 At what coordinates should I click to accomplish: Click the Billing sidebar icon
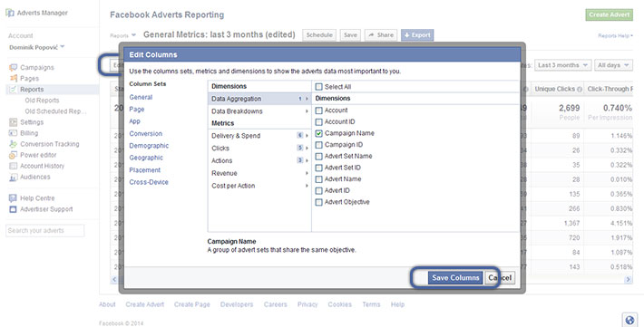(13, 133)
